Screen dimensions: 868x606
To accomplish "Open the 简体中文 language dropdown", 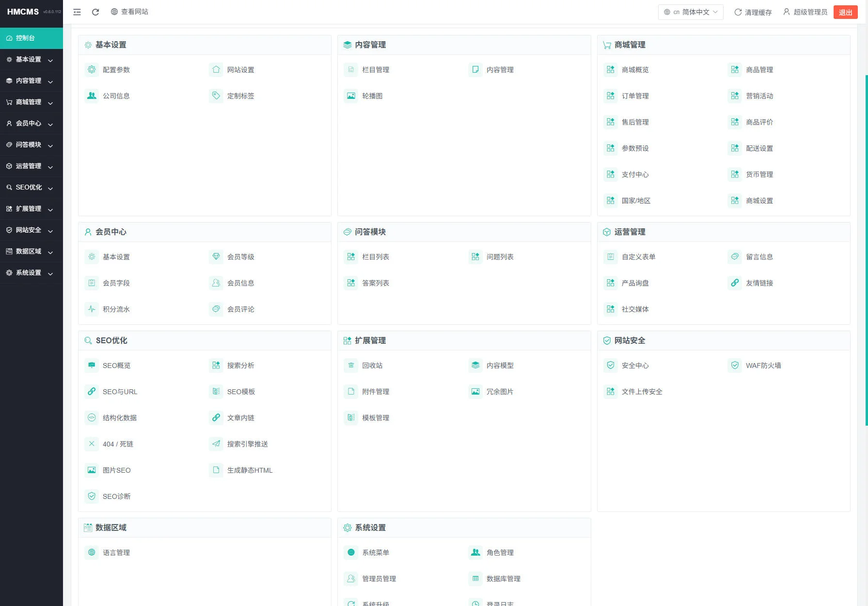I will click(x=691, y=12).
